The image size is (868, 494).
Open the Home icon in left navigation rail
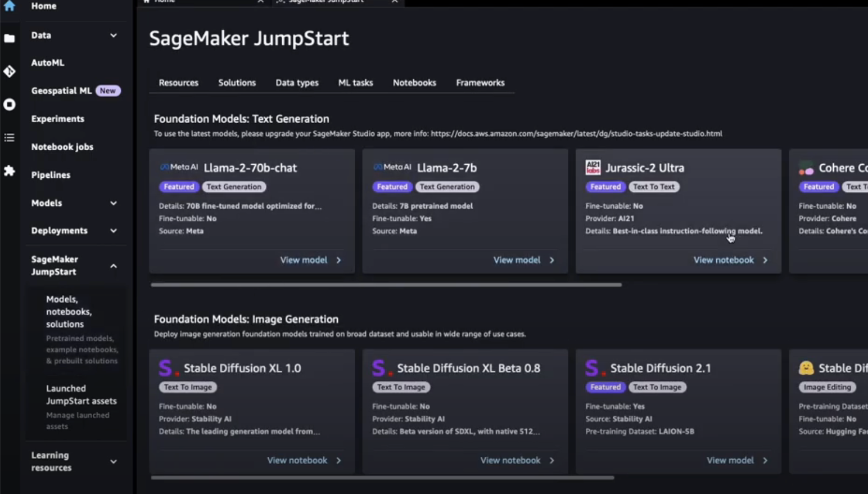click(9, 6)
